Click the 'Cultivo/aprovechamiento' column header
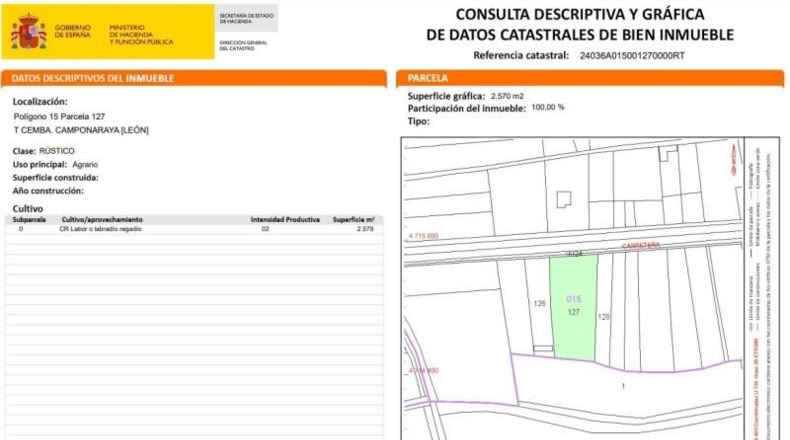The width and height of the screenshot is (790, 440). click(x=102, y=220)
